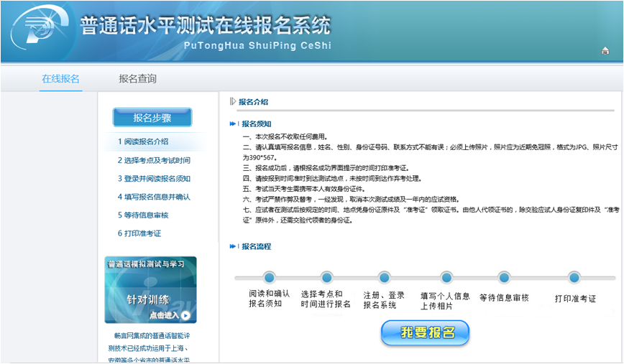Click the 打印准考证 step circle
Image resolution: width=624 pixels, height=364 pixels.
click(x=574, y=278)
